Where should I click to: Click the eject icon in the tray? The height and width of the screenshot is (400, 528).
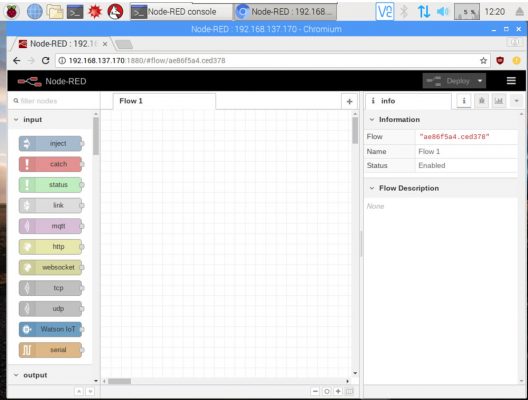point(520,11)
